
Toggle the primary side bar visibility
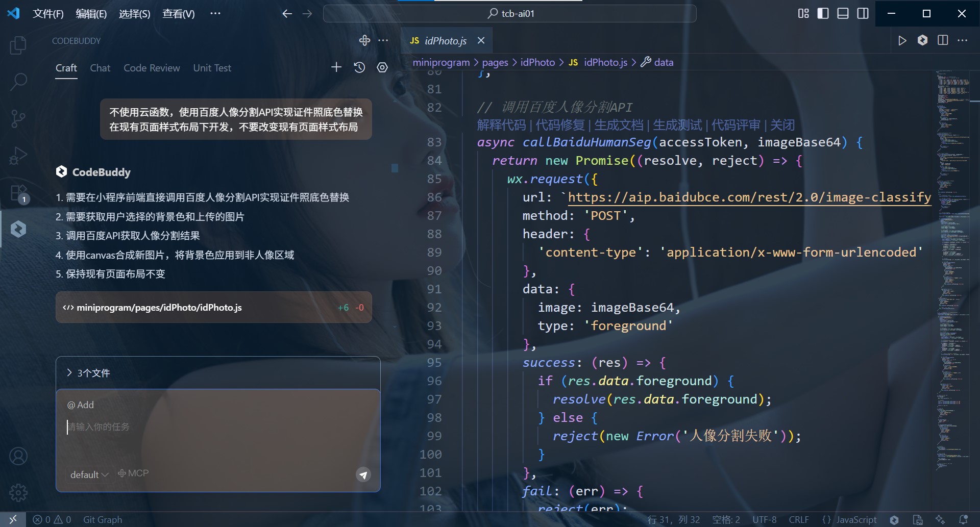tap(823, 14)
